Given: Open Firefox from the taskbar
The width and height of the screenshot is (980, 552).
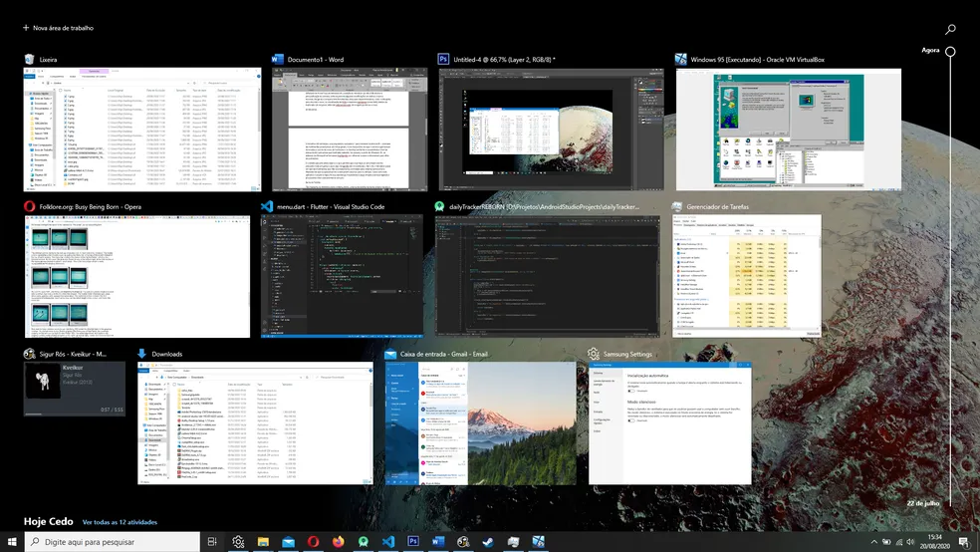Looking at the screenshot, I should tap(338, 541).
